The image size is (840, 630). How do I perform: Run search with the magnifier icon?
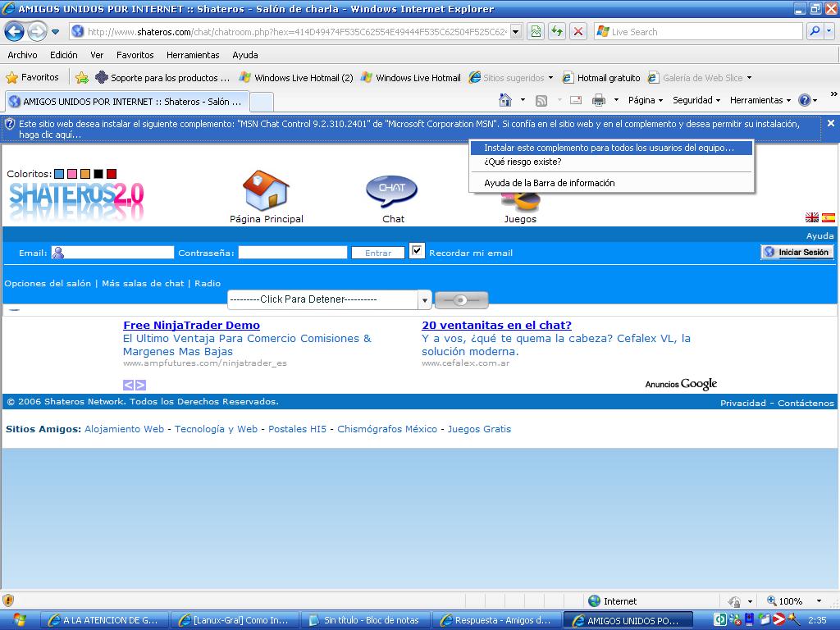coord(815,32)
